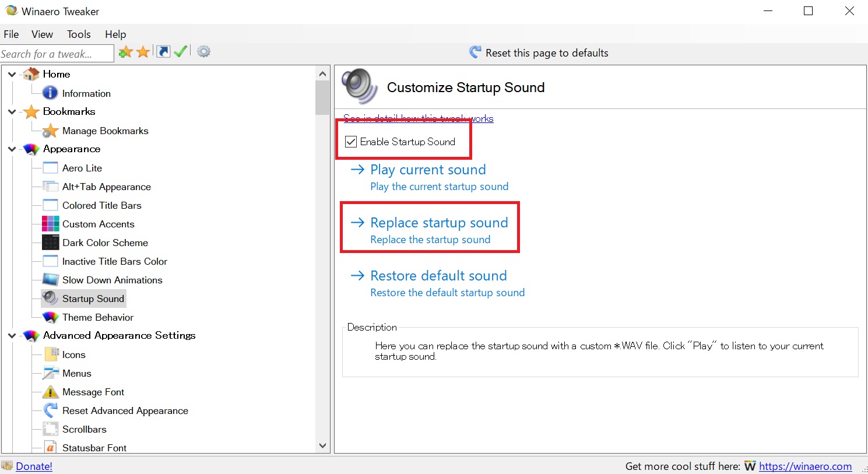Click Play current sound
The image size is (868, 474).
click(x=427, y=170)
